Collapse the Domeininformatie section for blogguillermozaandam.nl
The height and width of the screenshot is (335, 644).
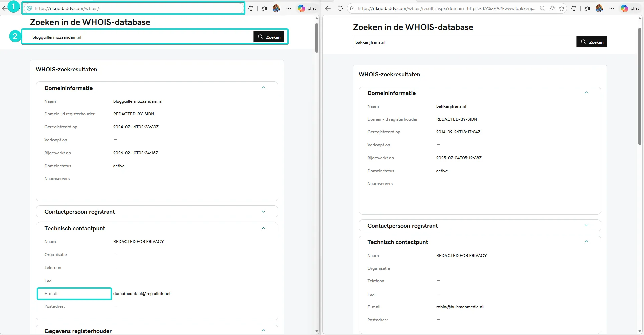pyautogui.click(x=263, y=88)
